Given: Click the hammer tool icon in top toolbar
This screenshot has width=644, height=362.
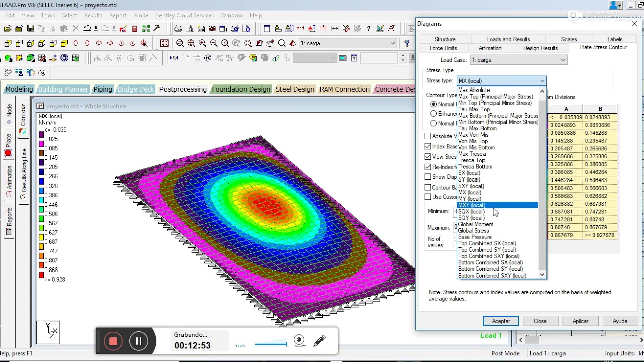Looking at the screenshot, I should (x=157, y=29).
